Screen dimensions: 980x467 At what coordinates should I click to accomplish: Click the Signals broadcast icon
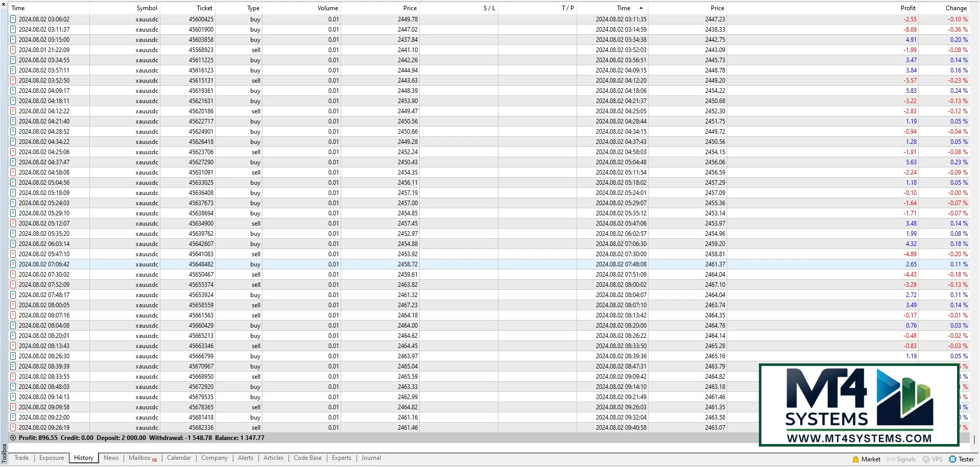[891, 459]
